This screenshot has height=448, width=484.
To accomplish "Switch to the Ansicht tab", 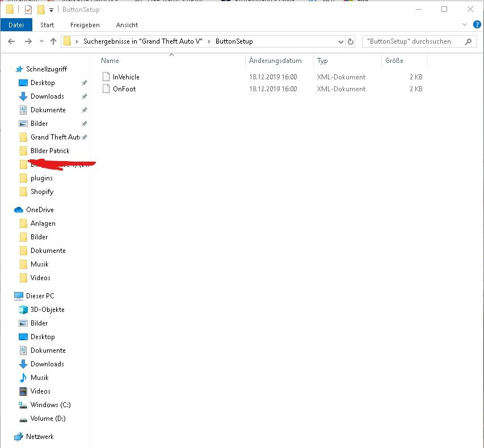I will coord(127,25).
